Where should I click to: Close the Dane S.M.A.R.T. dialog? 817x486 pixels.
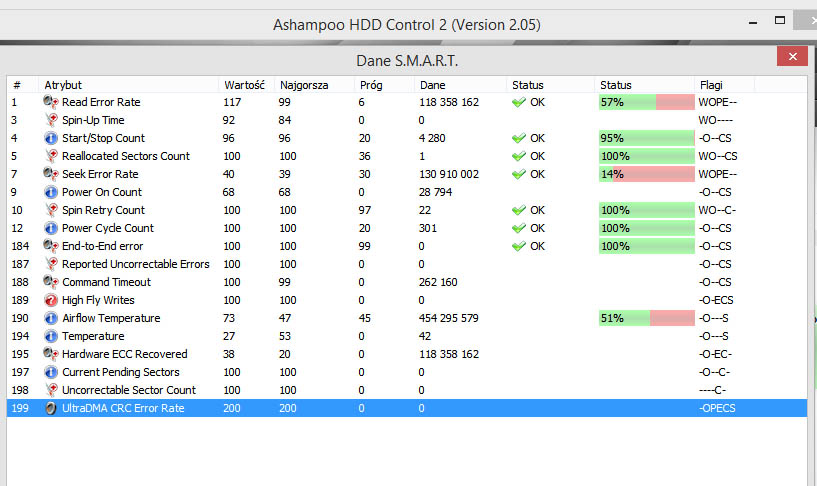click(x=792, y=56)
